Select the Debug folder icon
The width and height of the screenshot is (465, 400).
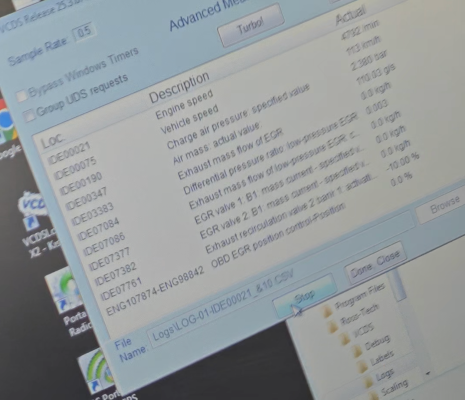(x=357, y=352)
